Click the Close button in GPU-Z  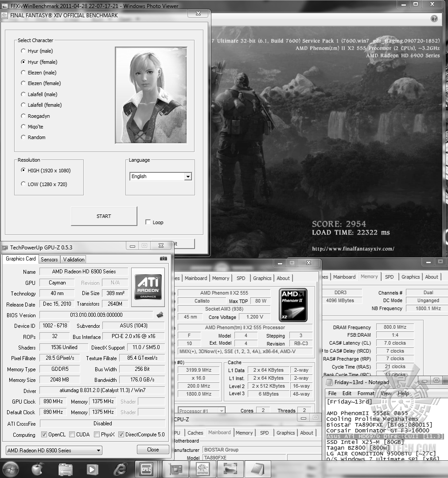[153, 450]
